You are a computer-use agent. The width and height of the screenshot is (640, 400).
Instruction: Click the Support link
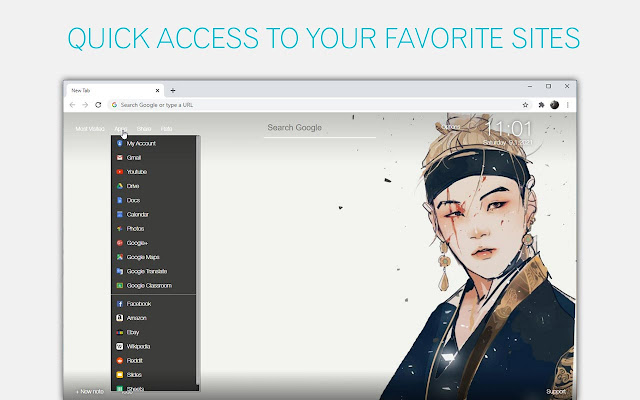[x=556, y=391]
